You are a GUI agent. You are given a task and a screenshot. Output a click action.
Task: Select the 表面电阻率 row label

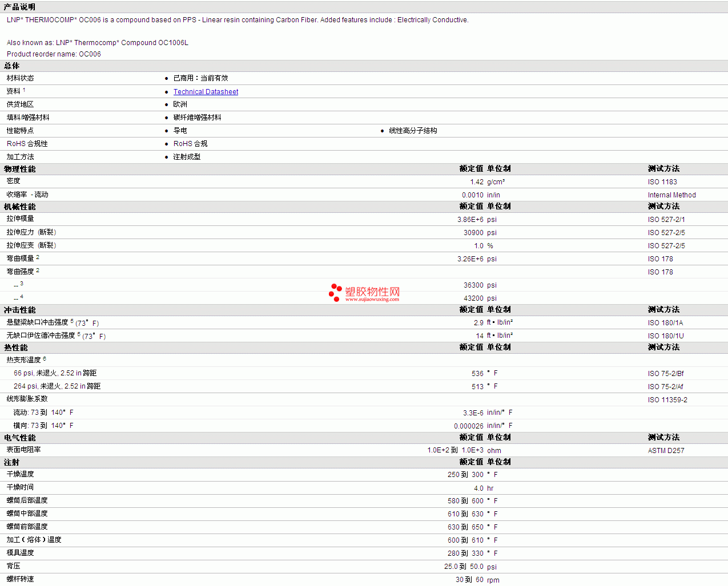point(23,450)
